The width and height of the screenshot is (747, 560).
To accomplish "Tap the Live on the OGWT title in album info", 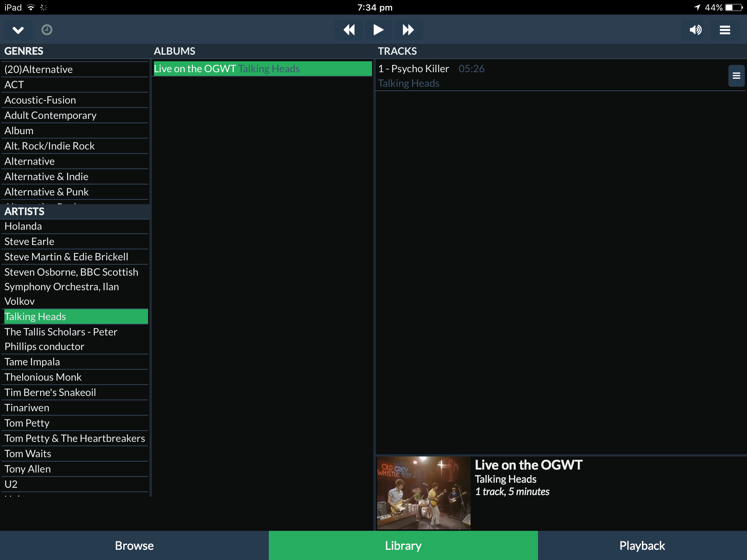I will coord(529,465).
